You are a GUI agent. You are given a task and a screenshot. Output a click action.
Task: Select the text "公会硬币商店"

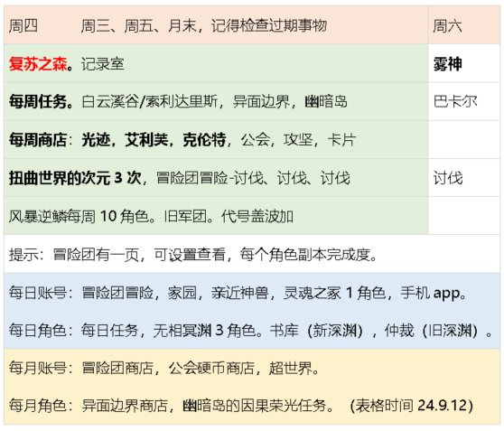[211, 369]
